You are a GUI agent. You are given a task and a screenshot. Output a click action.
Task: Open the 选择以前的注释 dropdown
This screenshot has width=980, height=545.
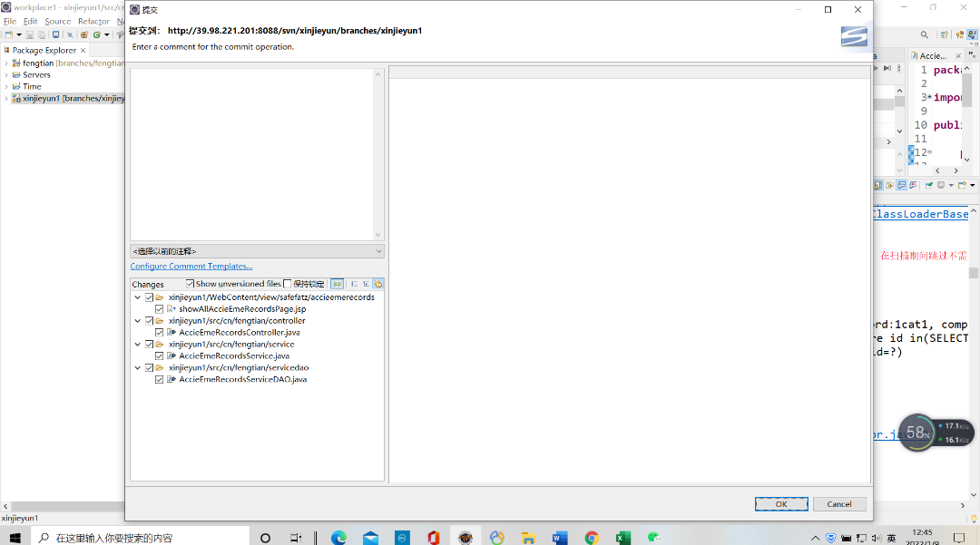coord(257,251)
